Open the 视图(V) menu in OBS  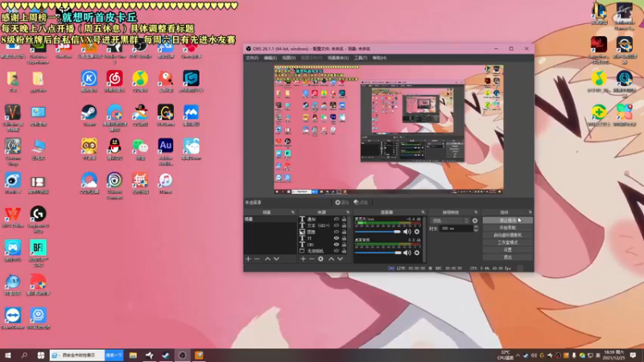click(289, 58)
